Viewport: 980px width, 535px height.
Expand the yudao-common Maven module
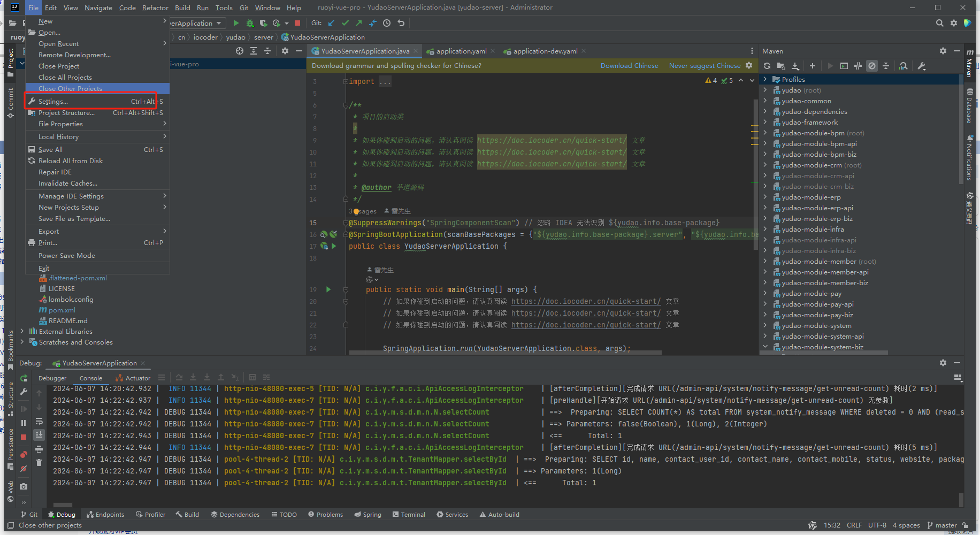[x=765, y=101]
